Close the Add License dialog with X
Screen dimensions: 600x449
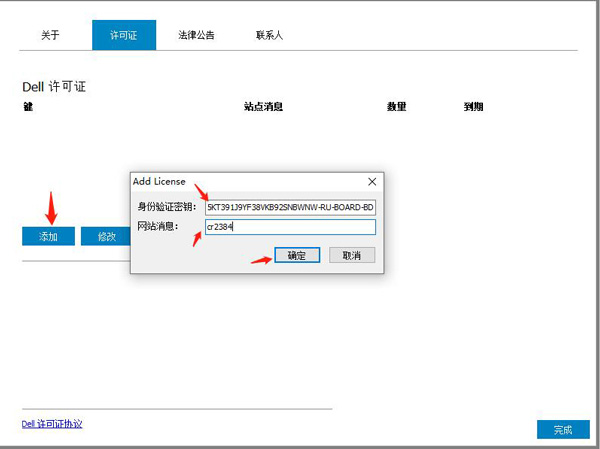372,182
